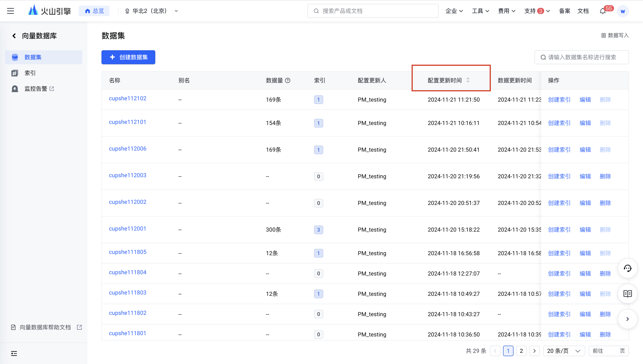Open the hamburger menu at top left
This screenshot has width=643, height=364.
[10, 11]
